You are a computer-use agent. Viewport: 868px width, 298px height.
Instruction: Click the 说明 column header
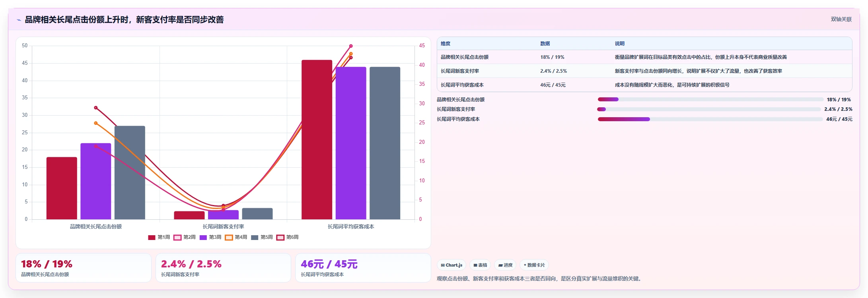click(619, 44)
